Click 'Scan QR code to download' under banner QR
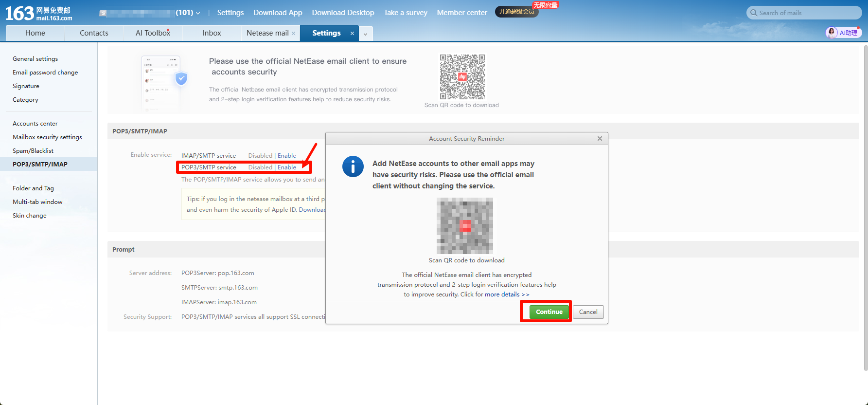The height and width of the screenshot is (405, 868). [461, 105]
